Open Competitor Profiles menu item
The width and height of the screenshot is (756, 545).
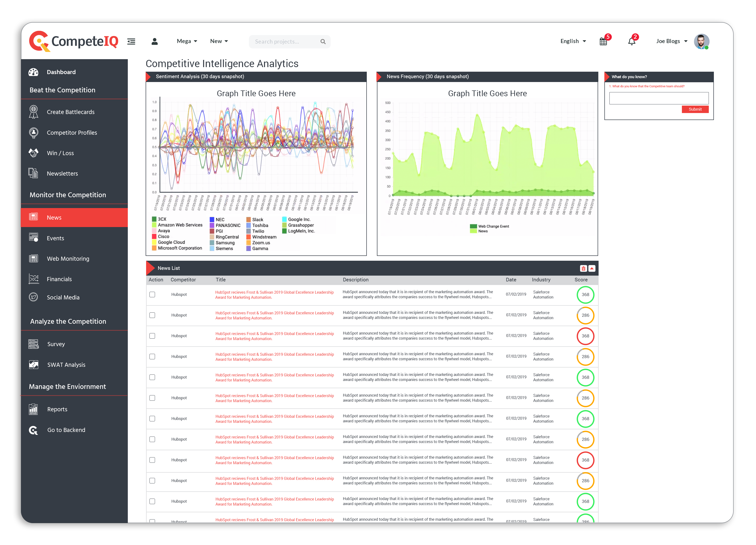(x=72, y=133)
